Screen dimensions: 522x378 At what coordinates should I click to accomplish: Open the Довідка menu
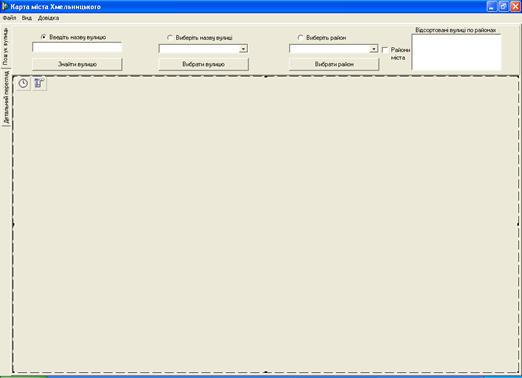[48, 18]
